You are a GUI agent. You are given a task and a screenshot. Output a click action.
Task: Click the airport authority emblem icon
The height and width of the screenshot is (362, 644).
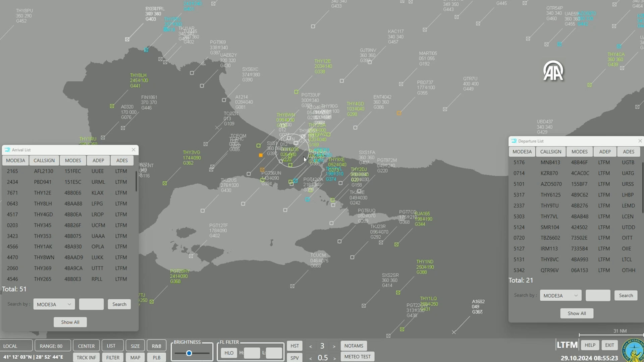click(633, 351)
